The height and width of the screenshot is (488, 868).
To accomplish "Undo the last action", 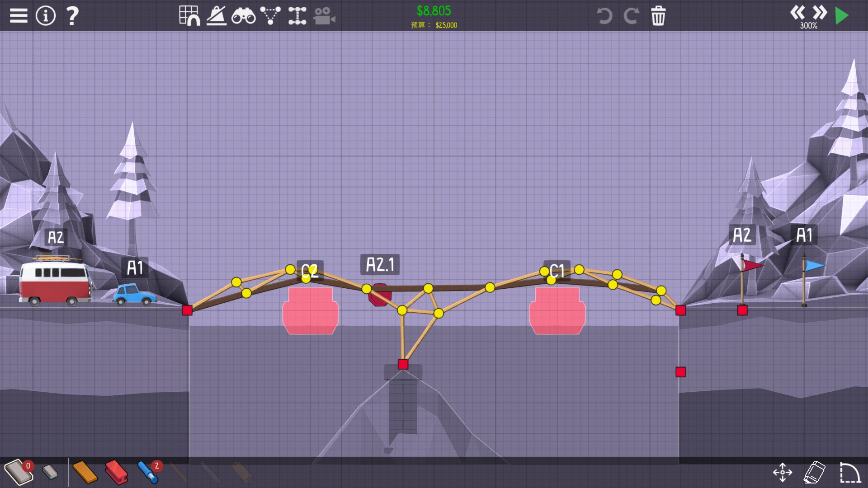I will 604,16.
